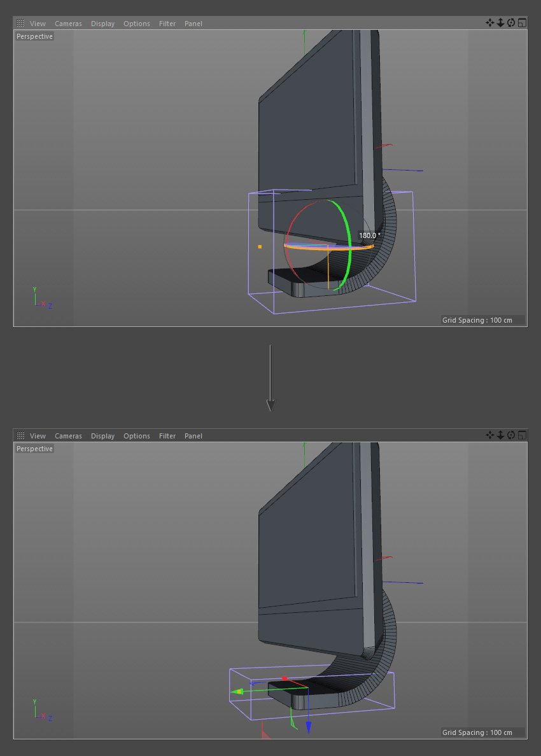Open the Cameras menu

pyautogui.click(x=68, y=24)
